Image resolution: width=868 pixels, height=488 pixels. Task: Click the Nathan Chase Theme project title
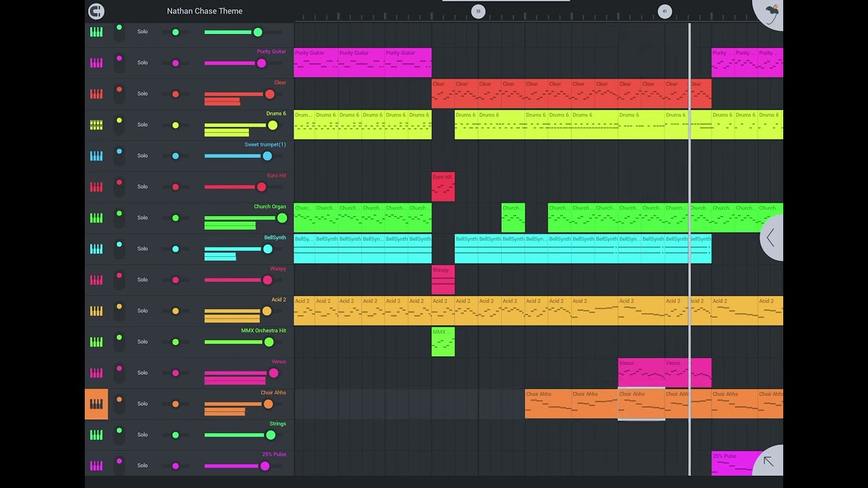(205, 11)
